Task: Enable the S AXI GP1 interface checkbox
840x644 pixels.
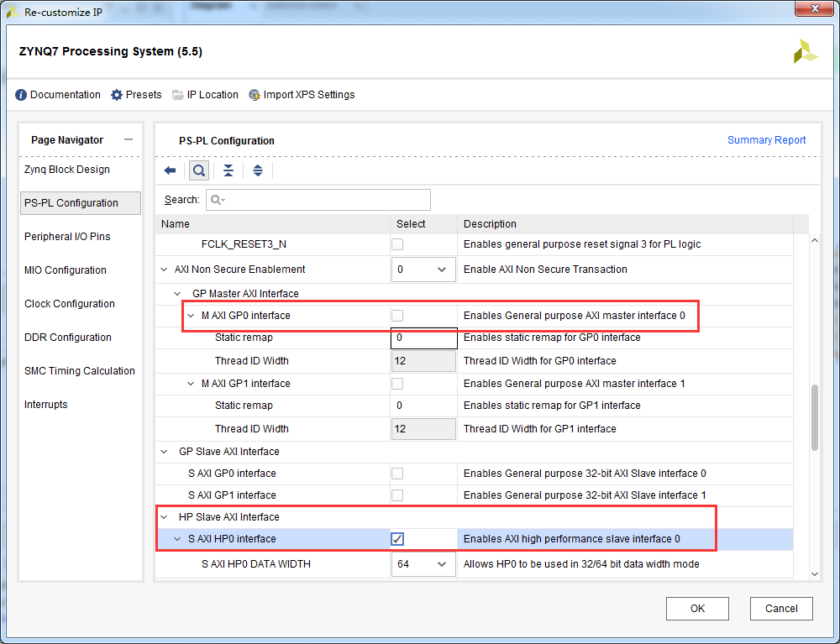Action: pyautogui.click(x=397, y=495)
